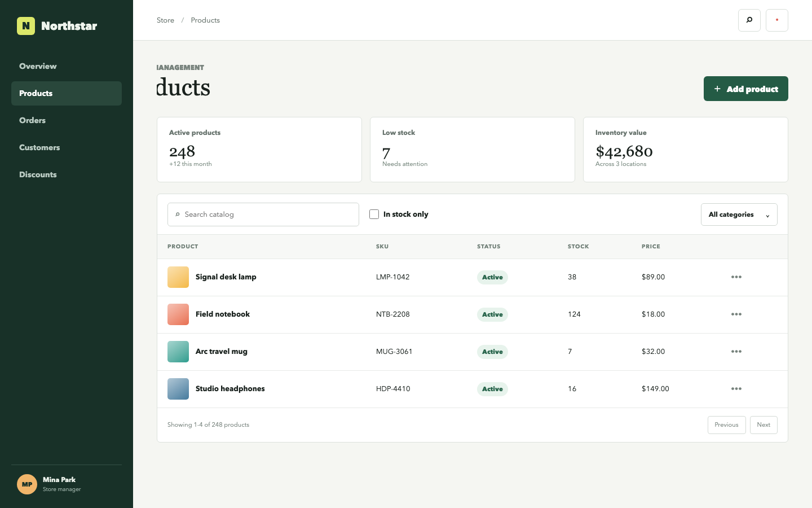Screen dimensions: 812x508
Task: Open actions menu for Studio headphones
Action: point(736,389)
